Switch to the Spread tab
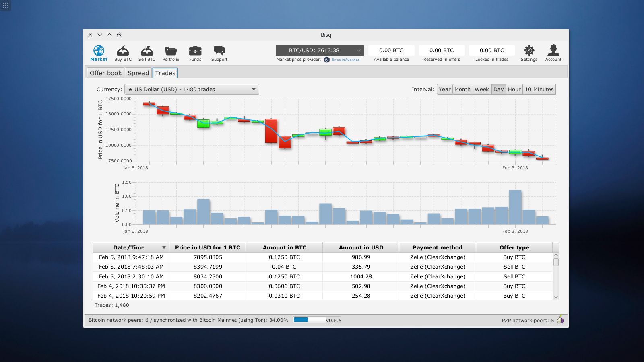Screen dimensions: 644x362 click(x=138, y=73)
